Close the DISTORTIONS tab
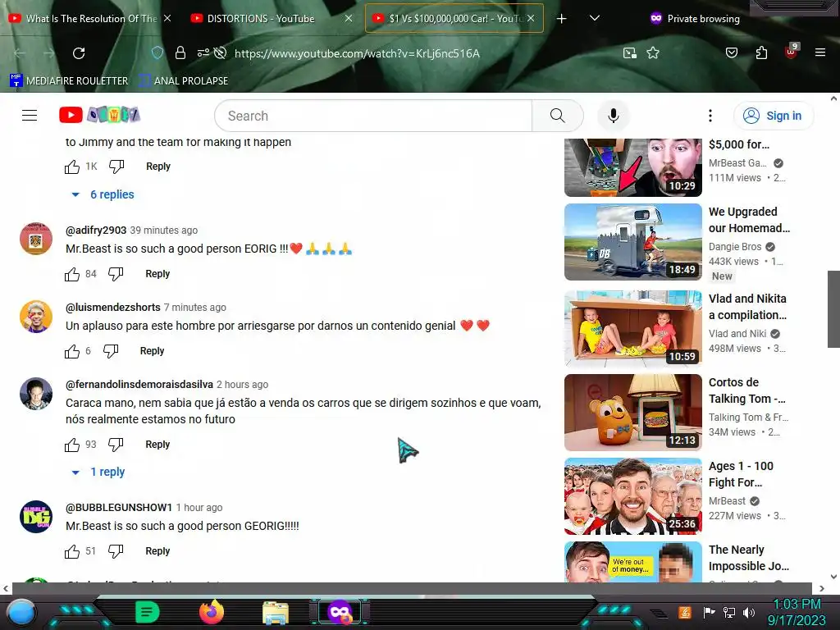The width and height of the screenshot is (840, 630). point(349,18)
